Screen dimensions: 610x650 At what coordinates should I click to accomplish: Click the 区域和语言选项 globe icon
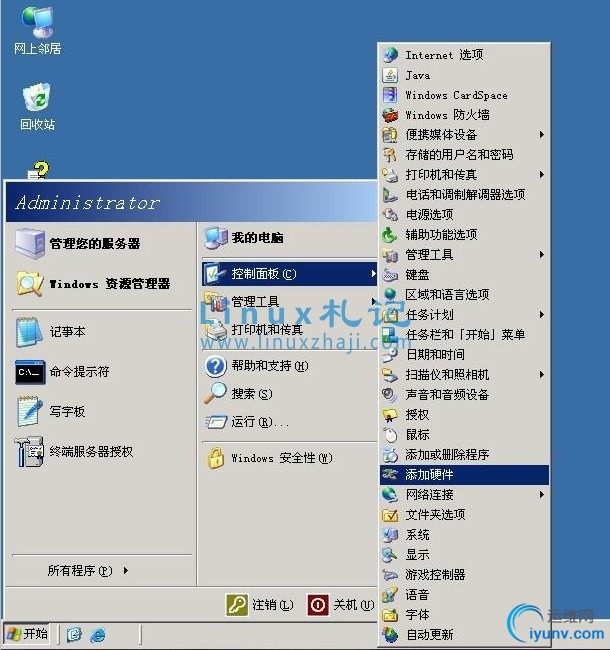(x=390, y=294)
